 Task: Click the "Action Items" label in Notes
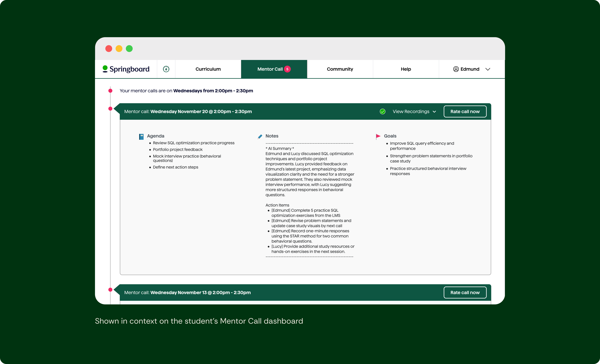point(277,205)
